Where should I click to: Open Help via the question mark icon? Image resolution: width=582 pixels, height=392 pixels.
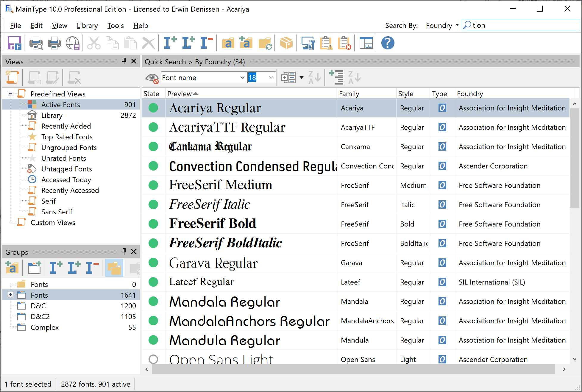388,43
